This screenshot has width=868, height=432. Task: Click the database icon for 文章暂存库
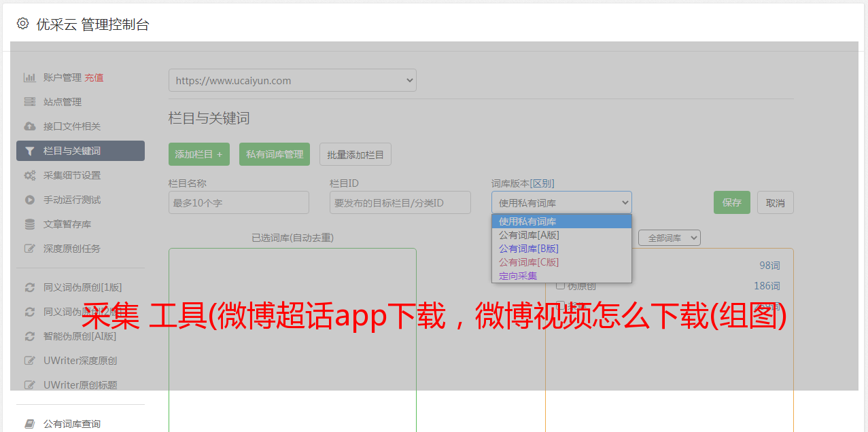29,224
